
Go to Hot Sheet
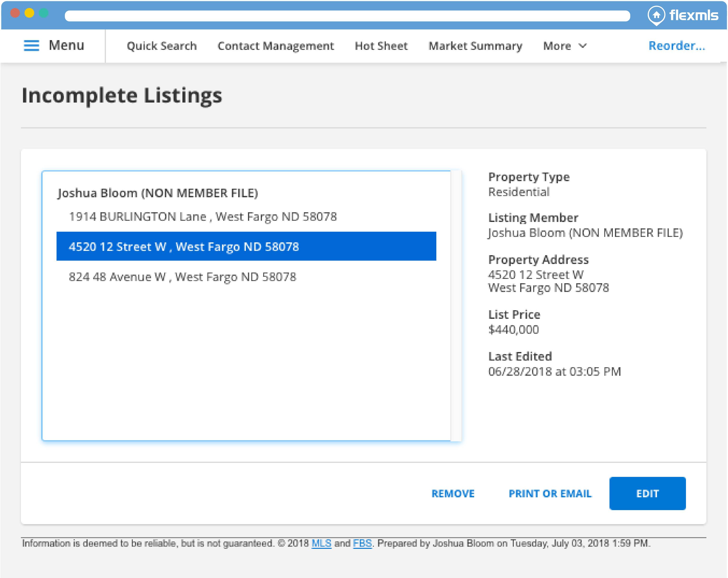pos(381,46)
